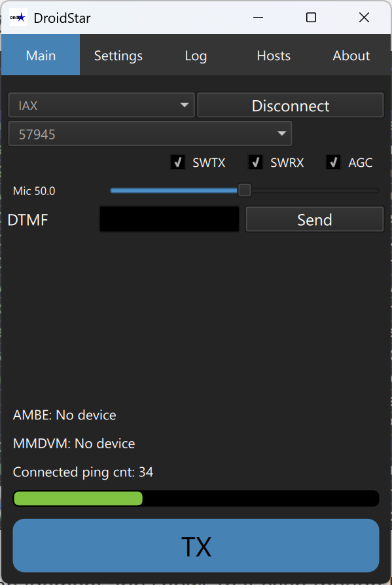This screenshot has height=585, width=392.
Task: Select the Main tab
Action: tap(40, 56)
